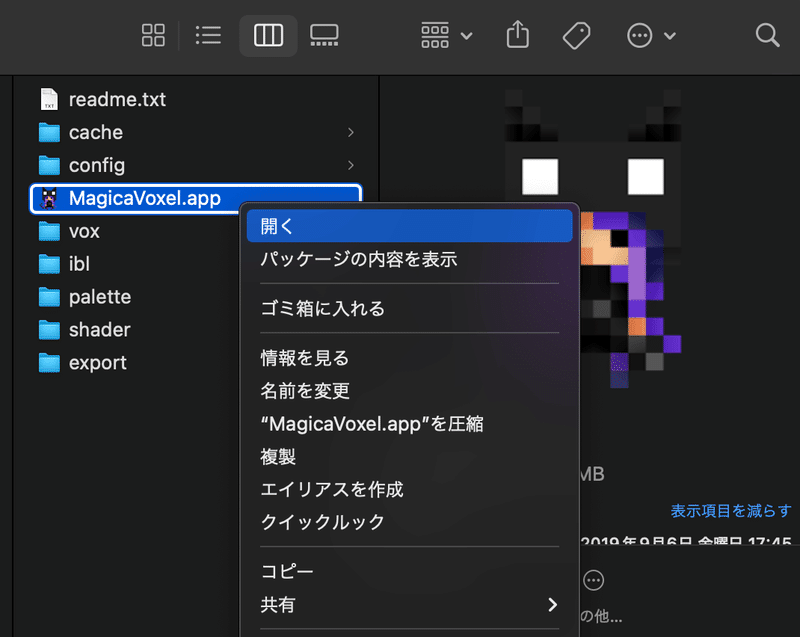Image resolution: width=800 pixels, height=637 pixels.
Task: Choose "MagicaVoxel.app"を圧縮 menu item
Action: (409, 424)
